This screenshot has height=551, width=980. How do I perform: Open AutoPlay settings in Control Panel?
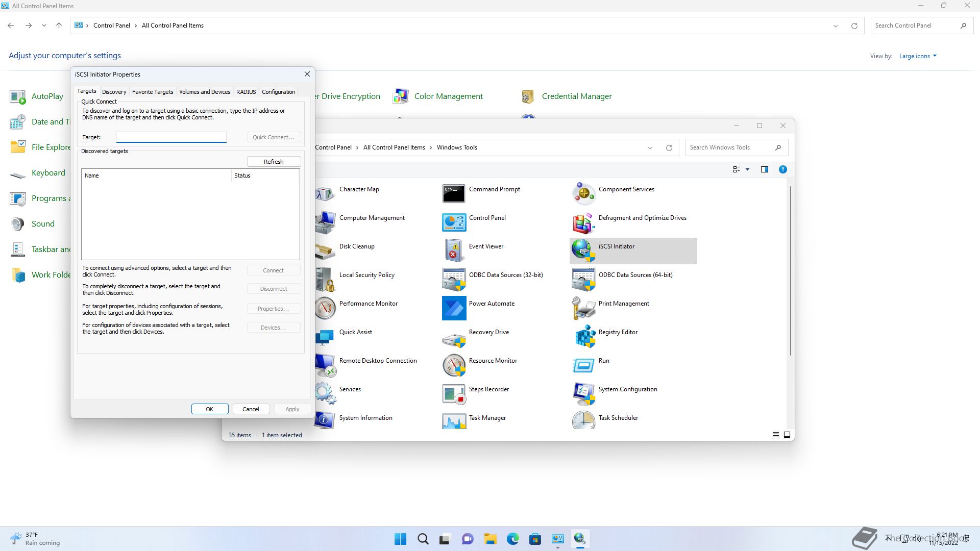click(x=36, y=96)
